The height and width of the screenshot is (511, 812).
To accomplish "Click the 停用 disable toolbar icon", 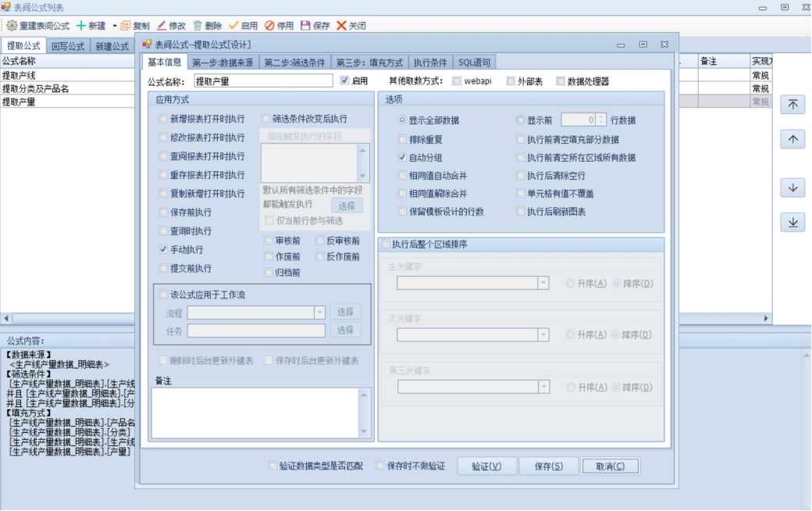I will tap(269, 26).
